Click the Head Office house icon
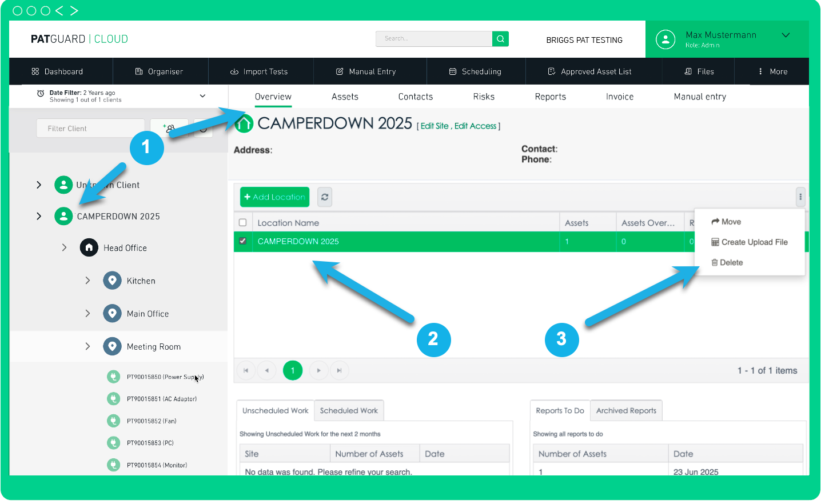Screen dimensions: 821x504 coord(89,247)
